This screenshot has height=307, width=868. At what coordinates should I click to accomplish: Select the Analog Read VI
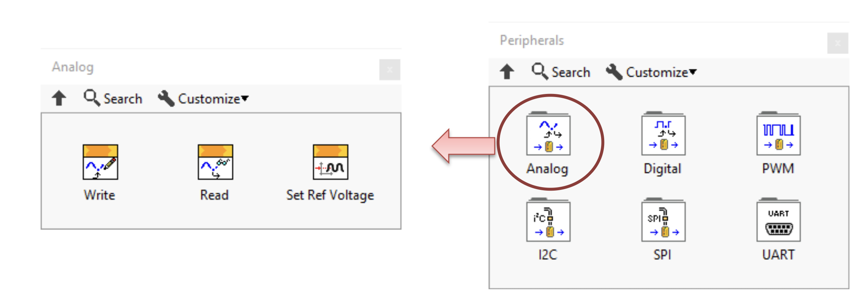(215, 162)
